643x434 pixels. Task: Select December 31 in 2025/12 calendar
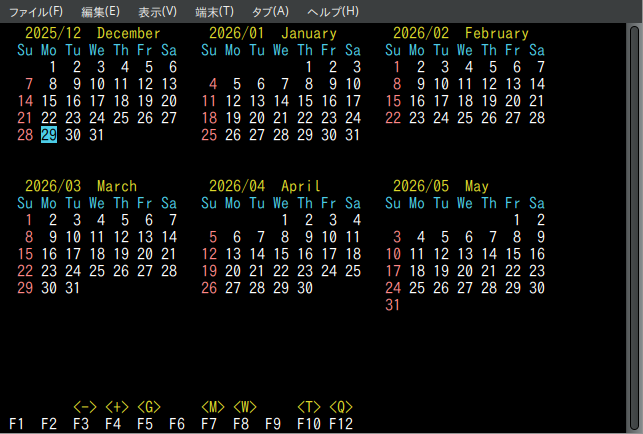(97, 135)
